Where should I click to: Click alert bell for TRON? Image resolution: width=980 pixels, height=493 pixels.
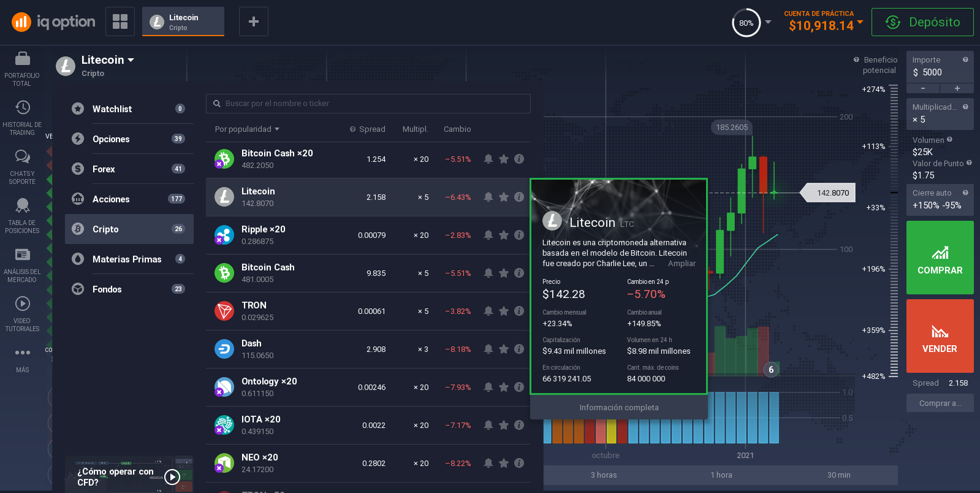click(x=488, y=311)
